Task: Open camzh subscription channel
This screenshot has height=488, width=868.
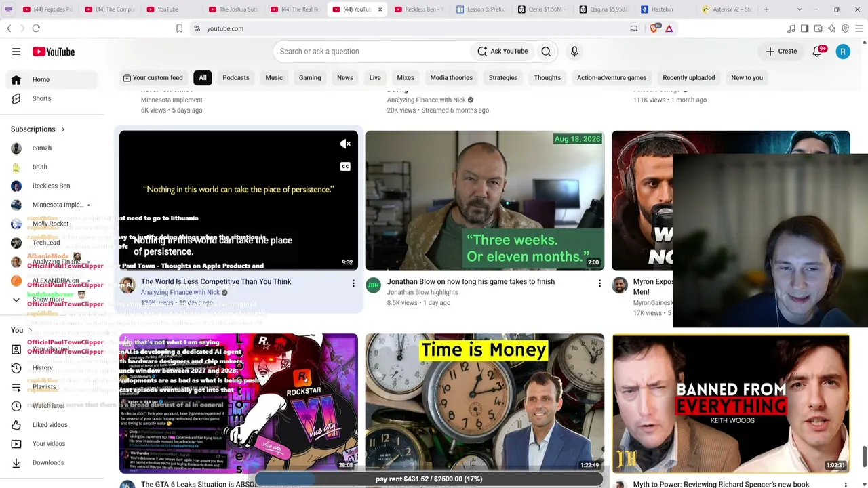Action: [x=52, y=148]
